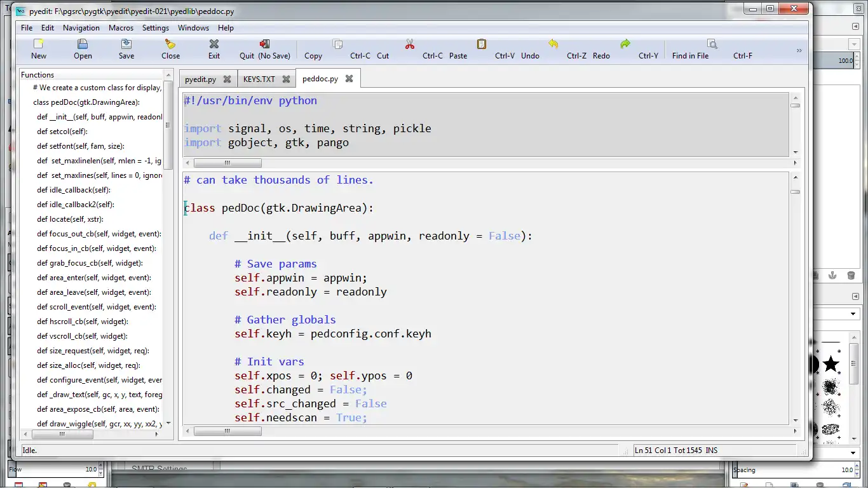Click the lower editor pane's scroll-up arrow

click(x=795, y=177)
